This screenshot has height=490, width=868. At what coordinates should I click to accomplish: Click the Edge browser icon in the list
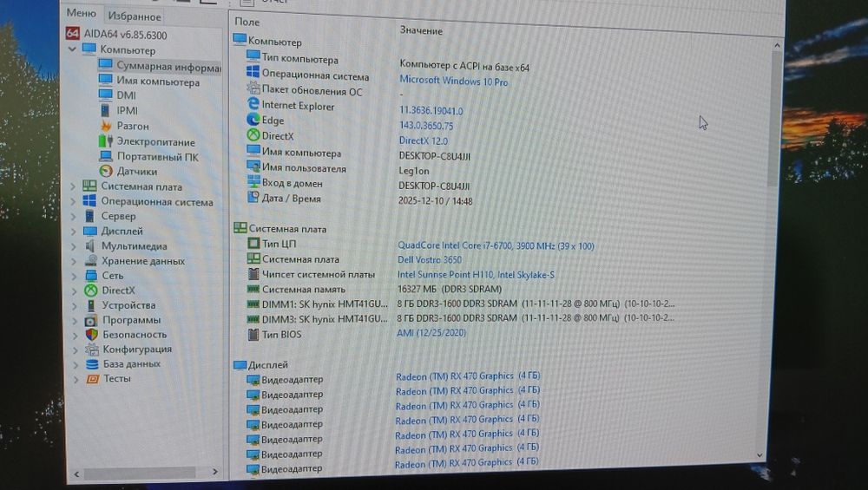[253, 120]
